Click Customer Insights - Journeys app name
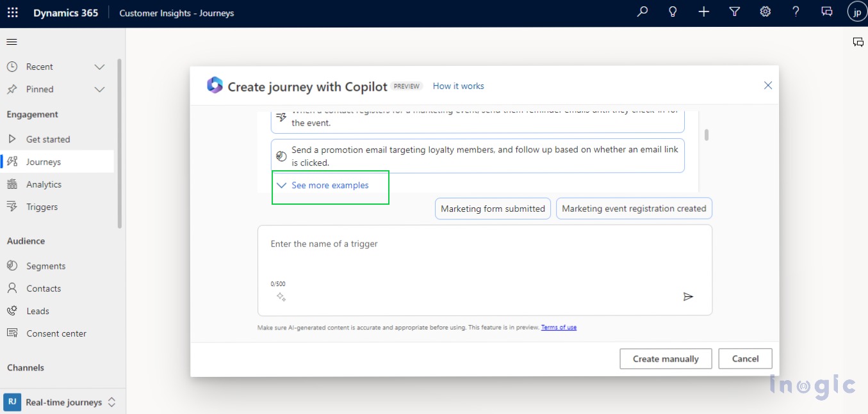This screenshot has width=868, height=414. pos(176,13)
